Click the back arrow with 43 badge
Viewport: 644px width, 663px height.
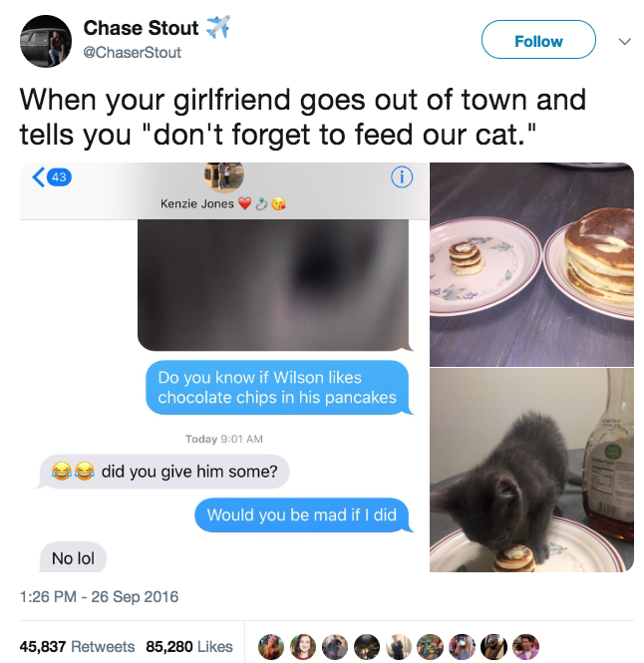click(51, 177)
